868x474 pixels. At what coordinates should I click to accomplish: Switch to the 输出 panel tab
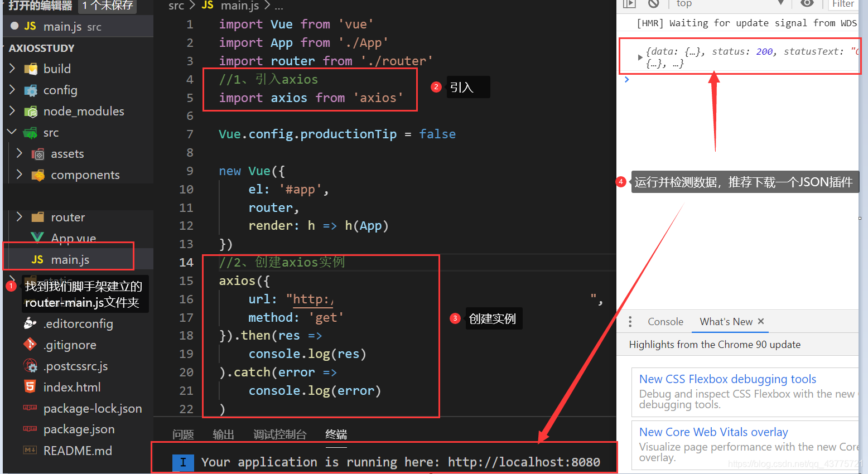(x=224, y=434)
